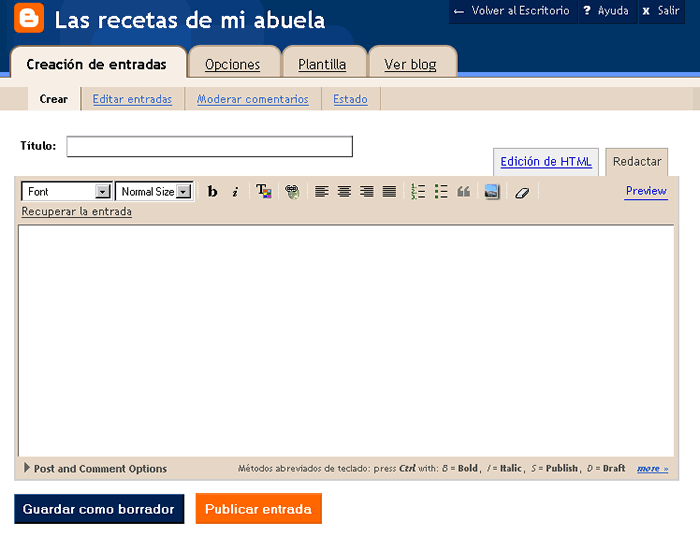This screenshot has width=700, height=537.
Task: Select the Creación de entradas tab
Action: (x=96, y=64)
